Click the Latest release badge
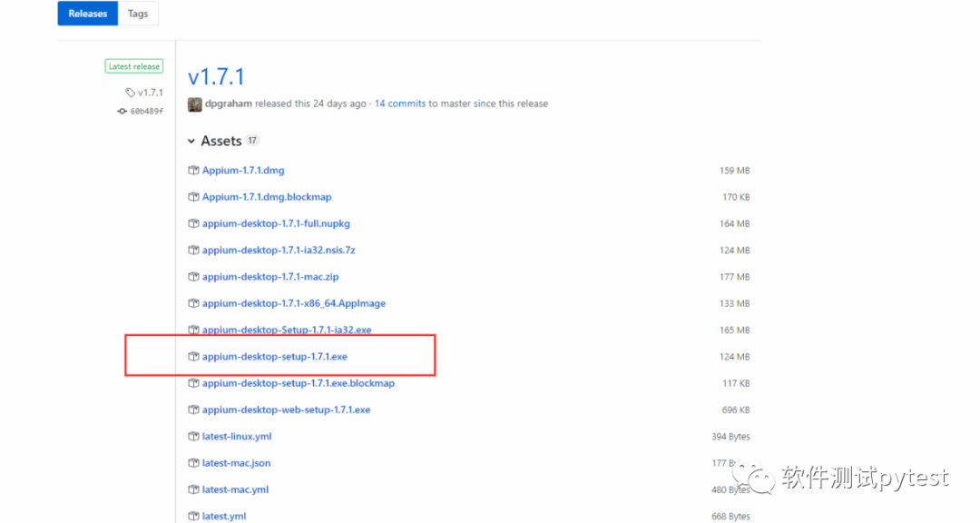The image size is (980, 523). point(133,66)
